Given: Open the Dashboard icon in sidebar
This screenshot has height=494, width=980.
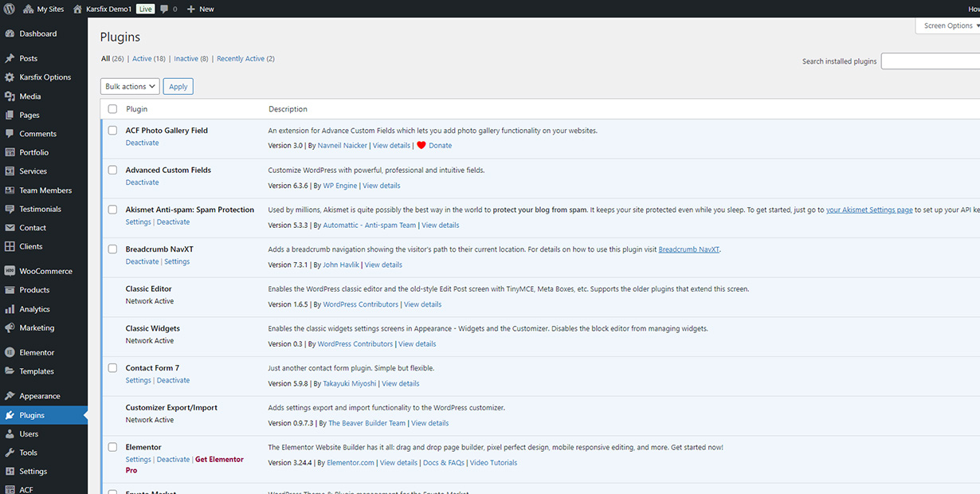Looking at the screenshot, I should click(x=10, y=34).
